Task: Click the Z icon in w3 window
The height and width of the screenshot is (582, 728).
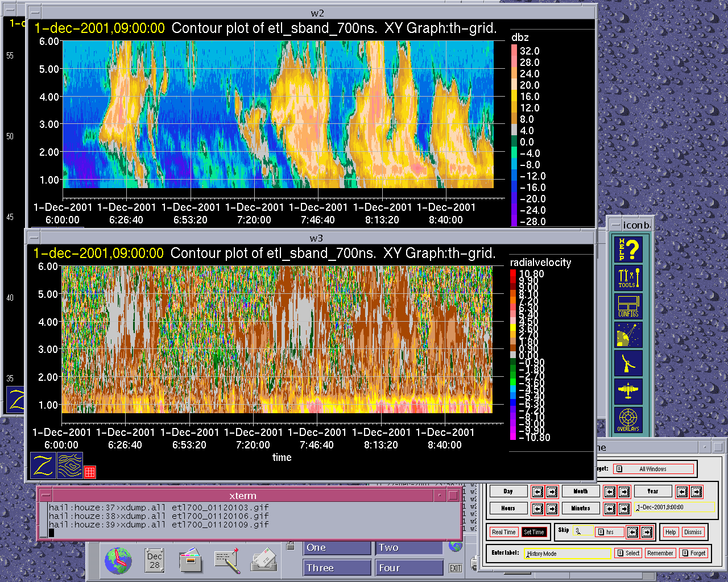Action: point(43,465)
